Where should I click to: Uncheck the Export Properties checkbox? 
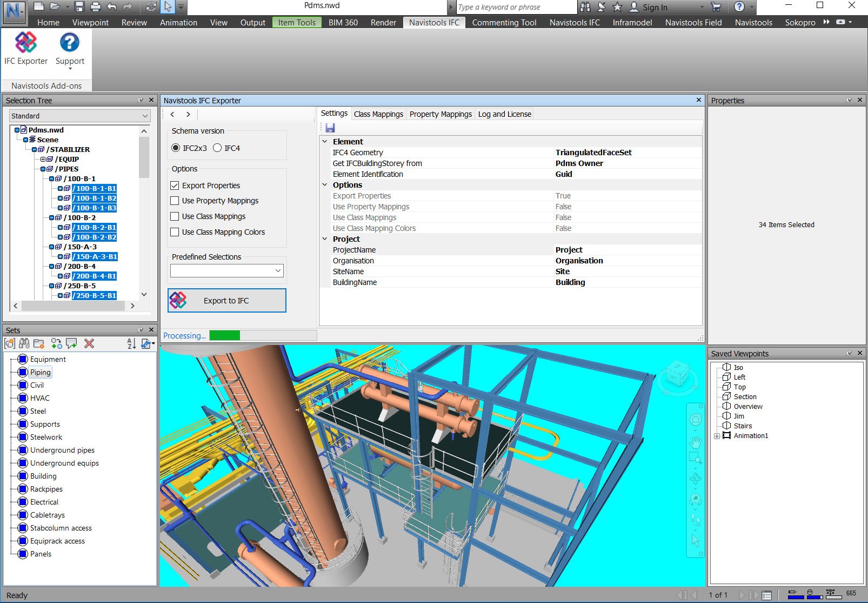175,185
